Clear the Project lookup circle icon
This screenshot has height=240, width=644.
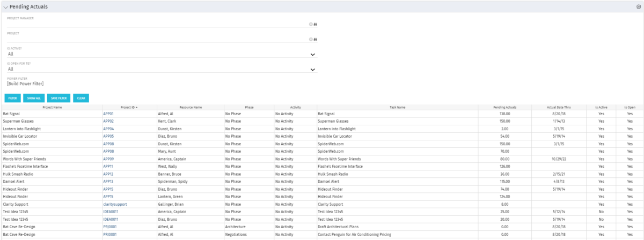311,39
